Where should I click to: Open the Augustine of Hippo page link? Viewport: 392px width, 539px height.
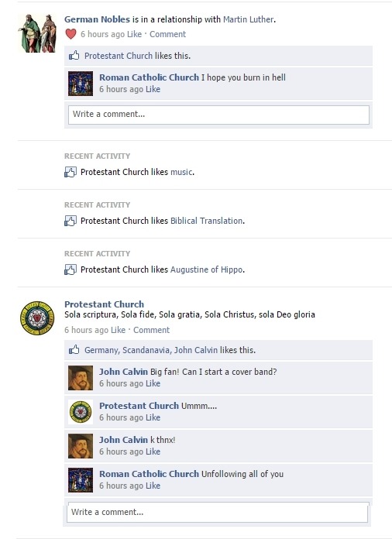pyautogui.click(x=207, y=269)
